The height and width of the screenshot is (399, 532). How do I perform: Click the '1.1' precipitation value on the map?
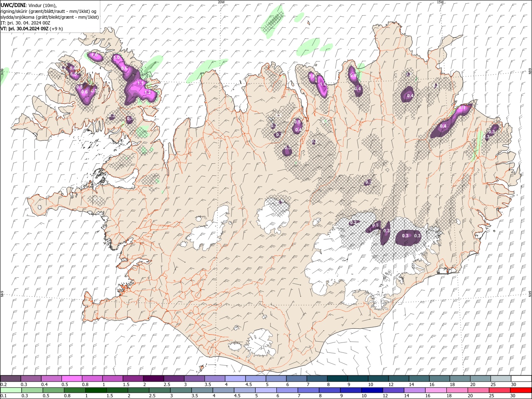[140, 83]
